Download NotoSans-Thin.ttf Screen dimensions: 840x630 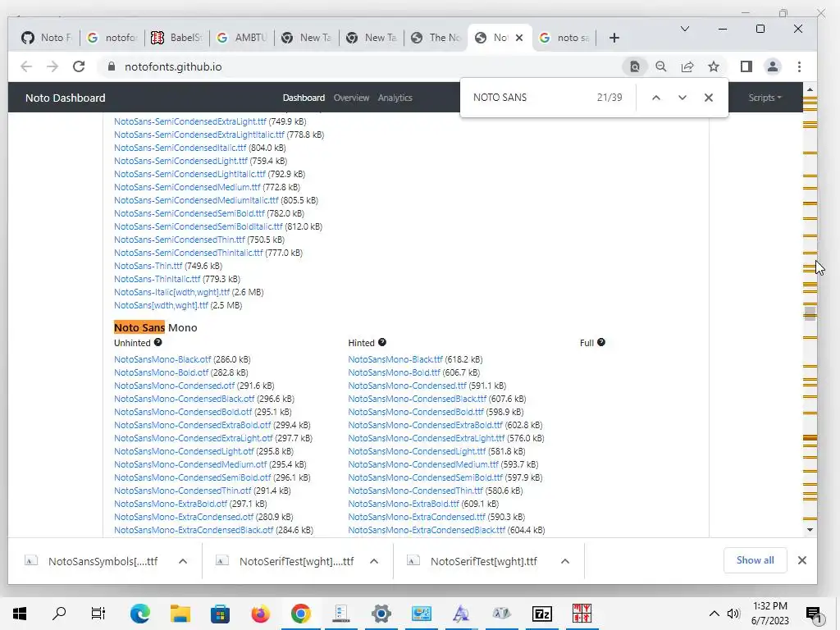148,266
